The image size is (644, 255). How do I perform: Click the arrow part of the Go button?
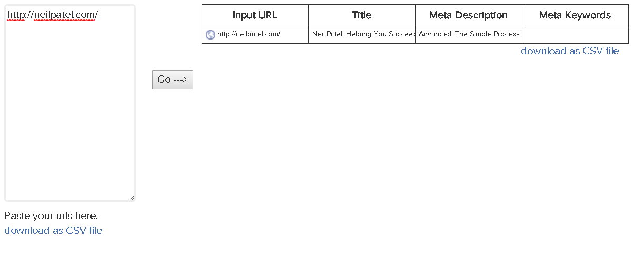click(x=180, y=80)
